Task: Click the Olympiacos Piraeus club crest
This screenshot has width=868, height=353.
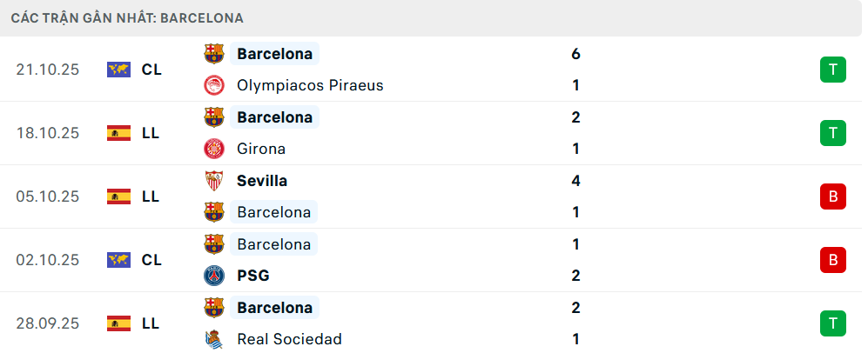Action: 213,85
